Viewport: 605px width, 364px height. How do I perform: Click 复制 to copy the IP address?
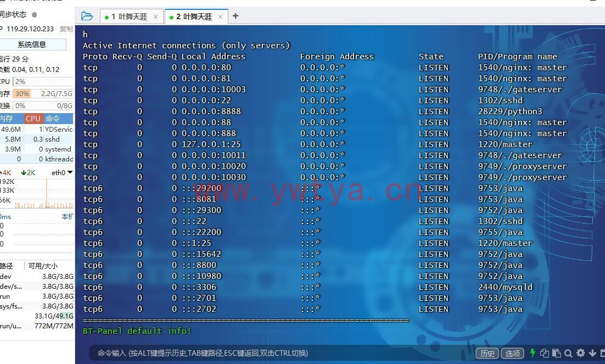(x=66, y=29)
